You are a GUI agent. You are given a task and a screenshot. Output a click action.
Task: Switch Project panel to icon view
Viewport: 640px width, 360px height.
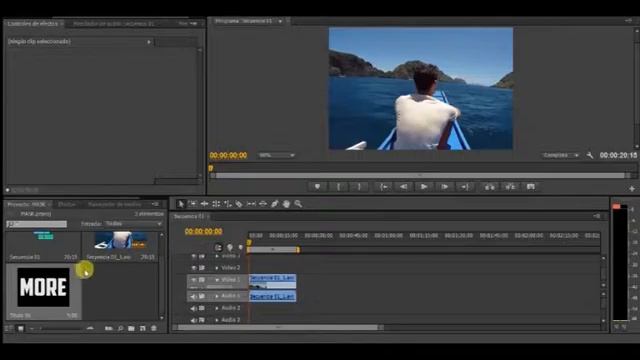pos(20,328)
